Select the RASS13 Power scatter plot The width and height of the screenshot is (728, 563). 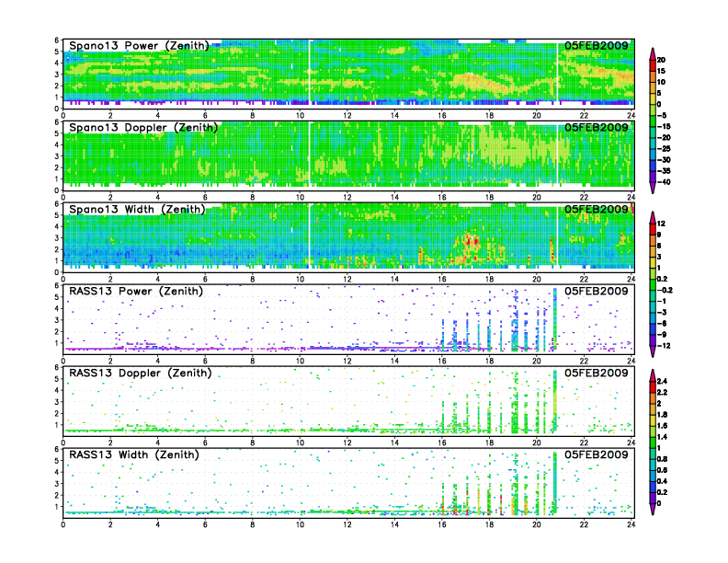(348, 319)
